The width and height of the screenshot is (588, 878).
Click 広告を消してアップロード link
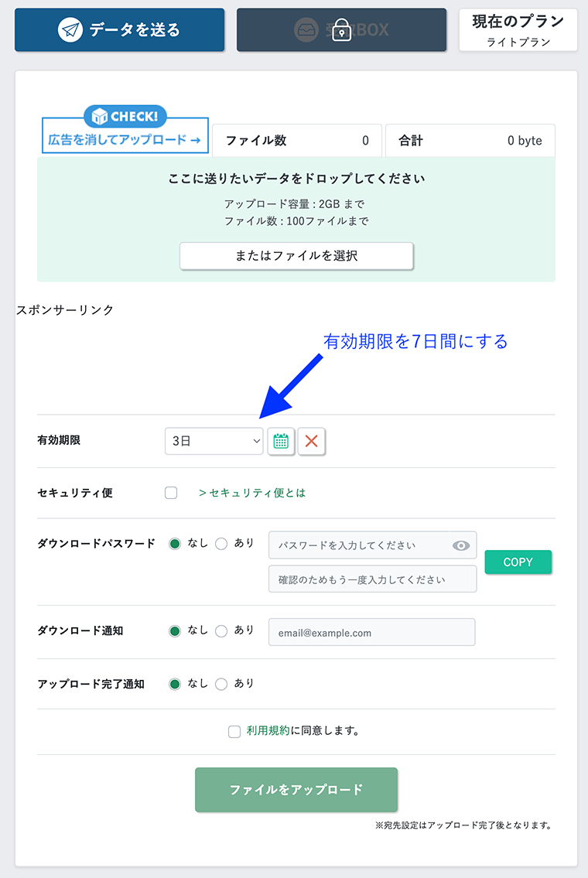point(125,140)
